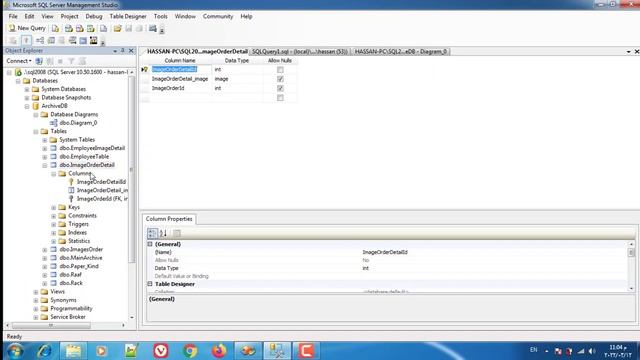Click the Open File folder icon

118,28
